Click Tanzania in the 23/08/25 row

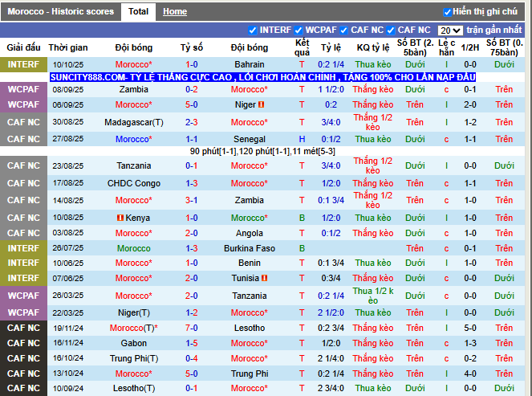[134, 165]
